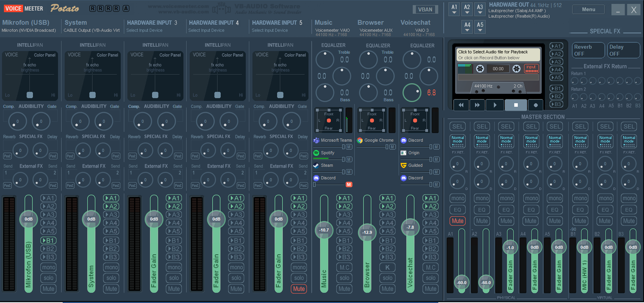644x303 pixels.
Task: Open Color Panel on Mikrofon Intellipan
Action: tap(45, 55)
